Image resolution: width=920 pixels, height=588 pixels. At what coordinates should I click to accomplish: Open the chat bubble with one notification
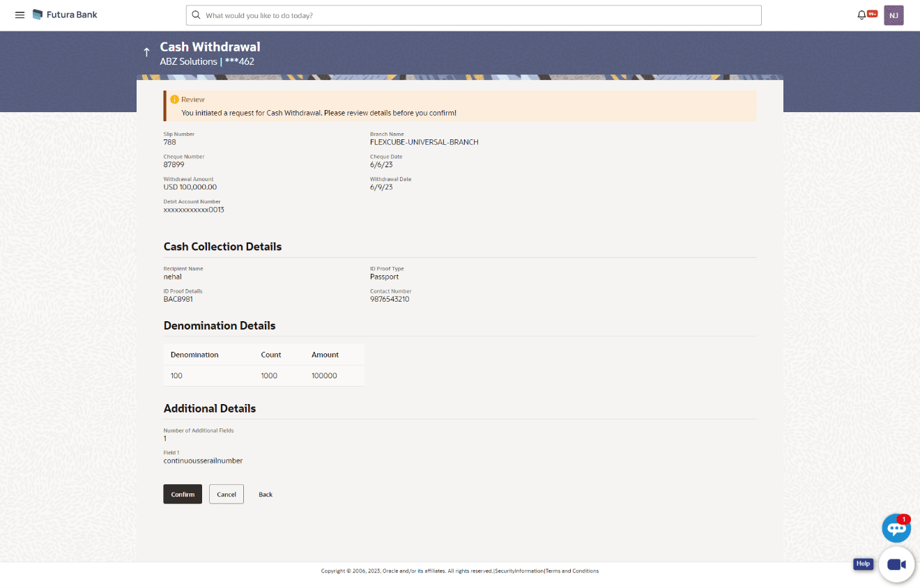point(896,528)
